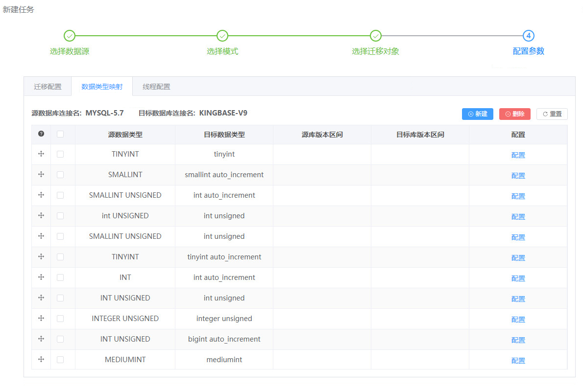Check the SMALLINT smallint auto_increment row checkbox
The width and height of the screenshot is (583, 392).
(60, 175)
